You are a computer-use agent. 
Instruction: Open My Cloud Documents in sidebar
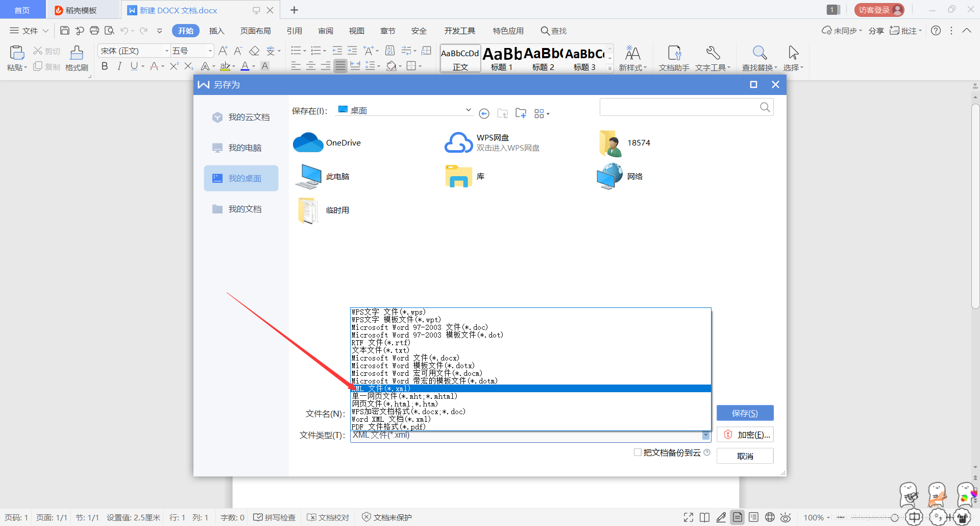point(241,117)
